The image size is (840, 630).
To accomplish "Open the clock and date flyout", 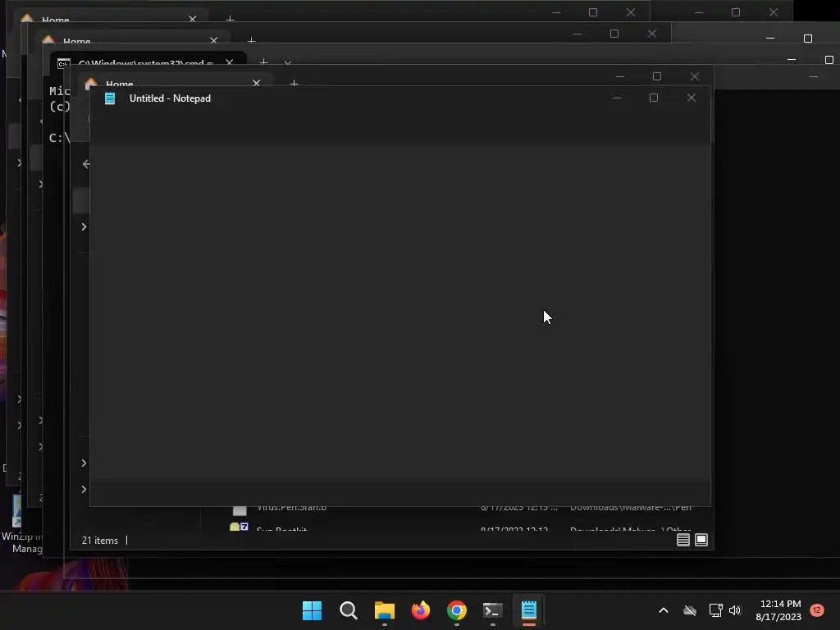I will (x=779, y=610).
